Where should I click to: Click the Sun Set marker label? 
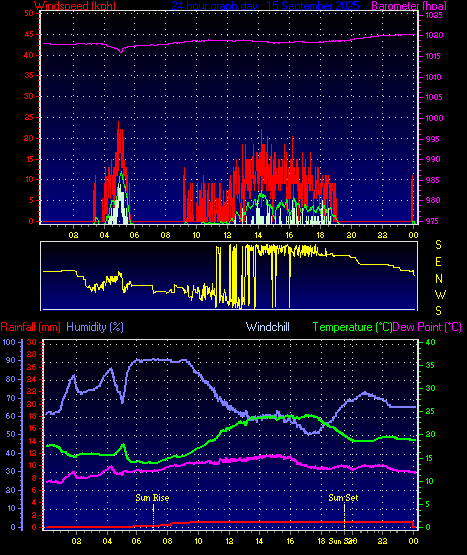click(343, 498)
